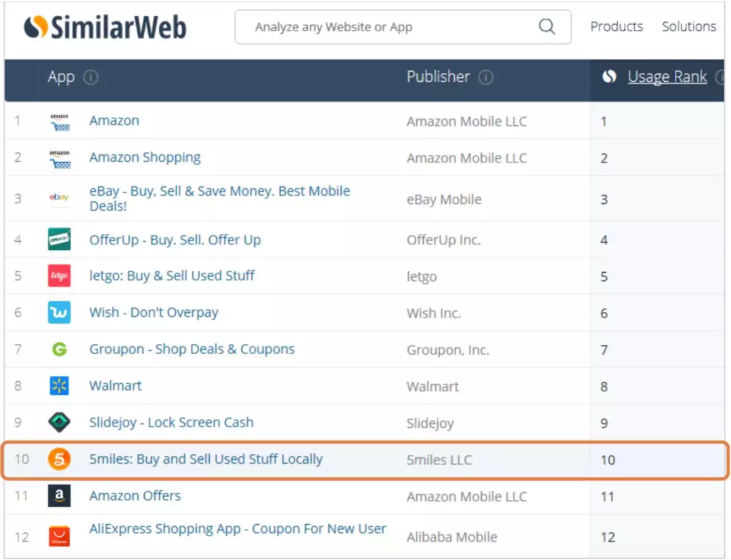This screenshot has width=731, height=560.
Task: Open the eBay - Buy, Sell & Save Money link
Action: tap(219, 198)
